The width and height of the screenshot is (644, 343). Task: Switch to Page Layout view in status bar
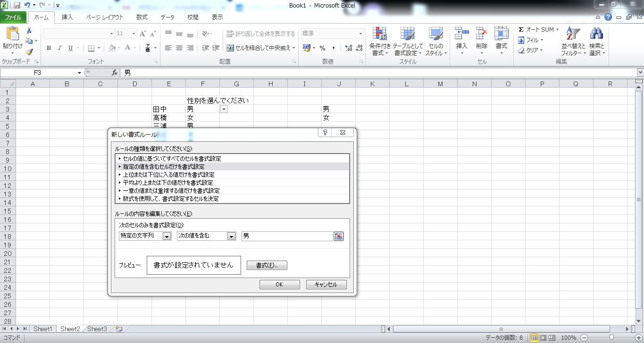click(x=543, y=338)
